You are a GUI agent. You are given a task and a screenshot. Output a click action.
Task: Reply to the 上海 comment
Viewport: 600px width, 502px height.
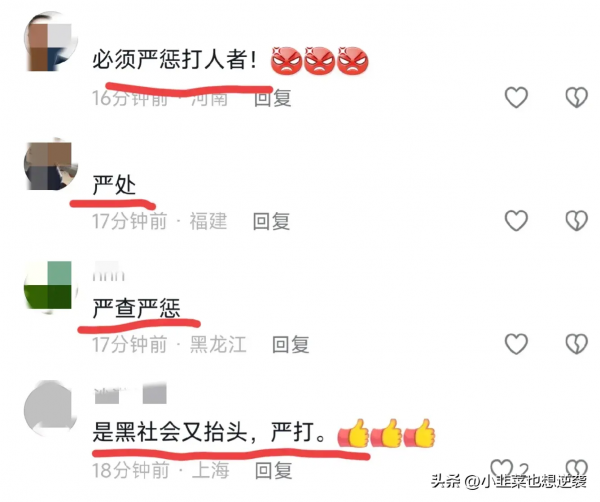(274, 470)
